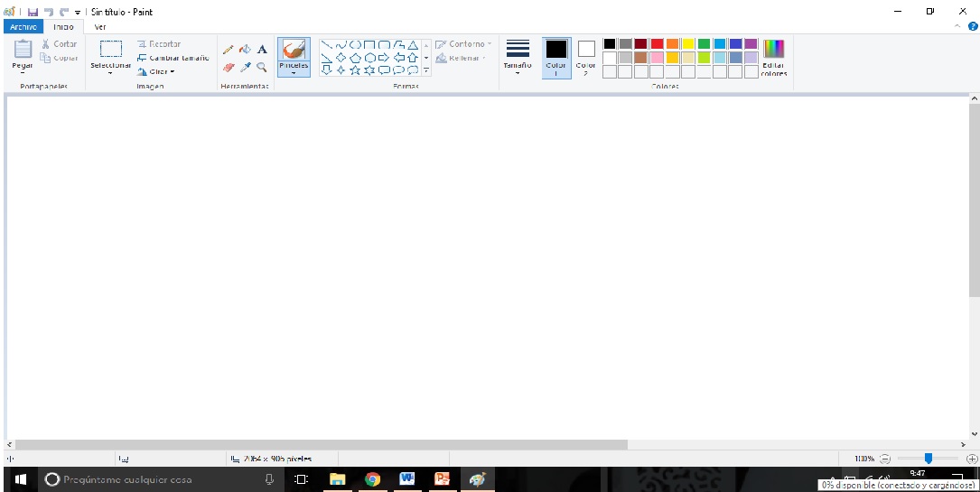Open Google Chrome from taskbar
Screen dimensions: 980x492
[372, 479]
